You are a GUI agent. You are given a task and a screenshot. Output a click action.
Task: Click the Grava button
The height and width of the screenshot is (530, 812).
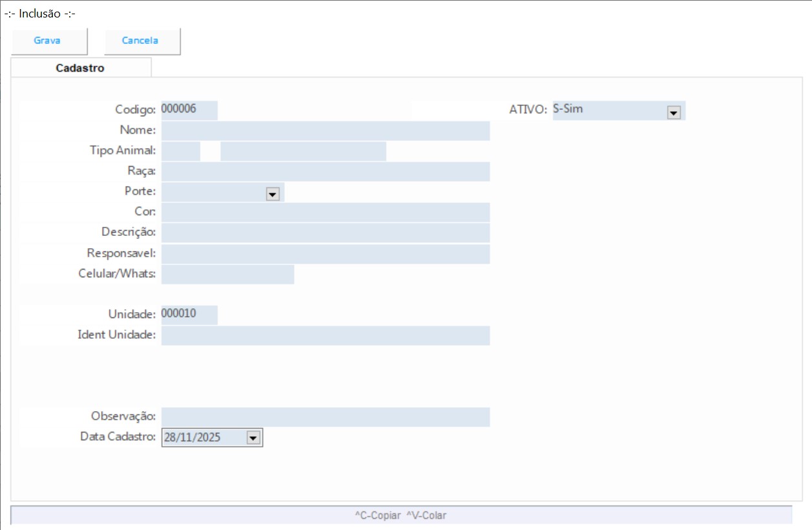pyautogui.click(x=47, y=41)
